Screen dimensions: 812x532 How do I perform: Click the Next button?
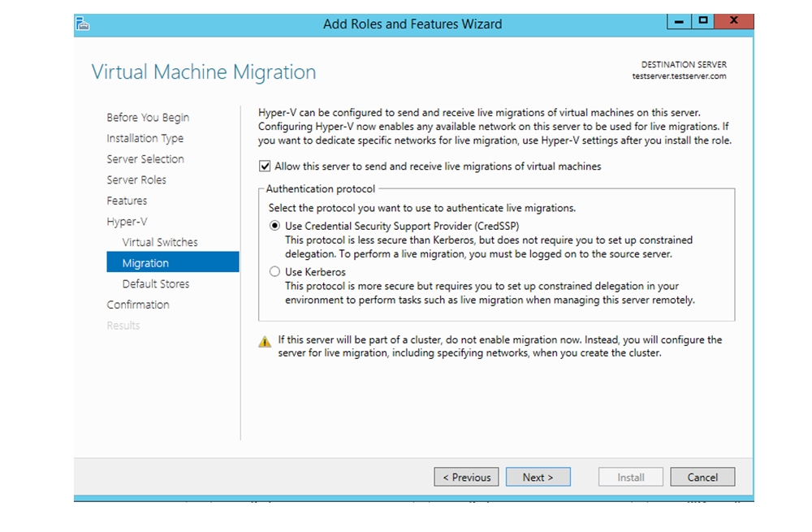[538, 477]
